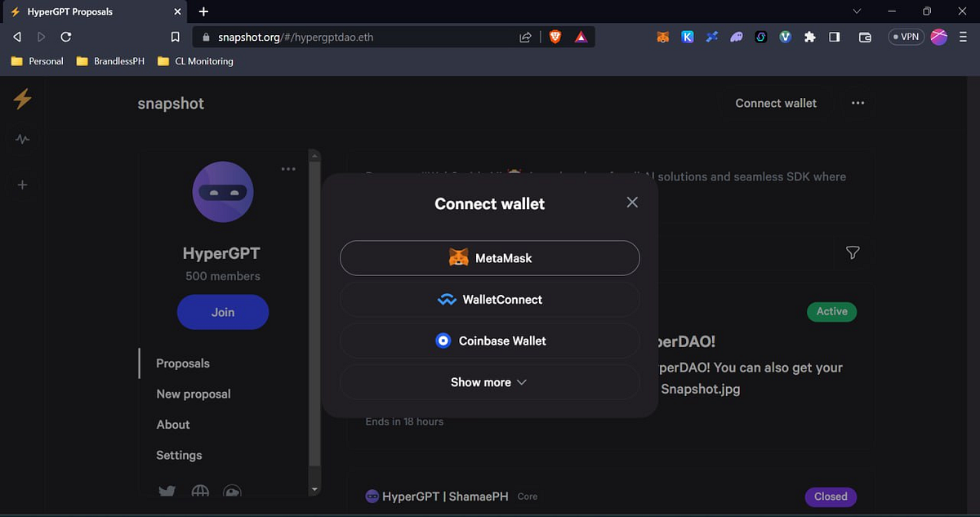Image resolution: width=980 pixels, height=517 pixels.
Task: Click New proposal in the sidebar
Action: pos(193,394)
